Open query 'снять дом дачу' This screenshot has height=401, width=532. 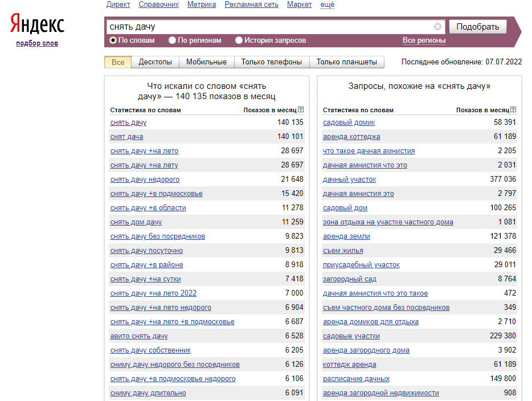coord(136,222)
